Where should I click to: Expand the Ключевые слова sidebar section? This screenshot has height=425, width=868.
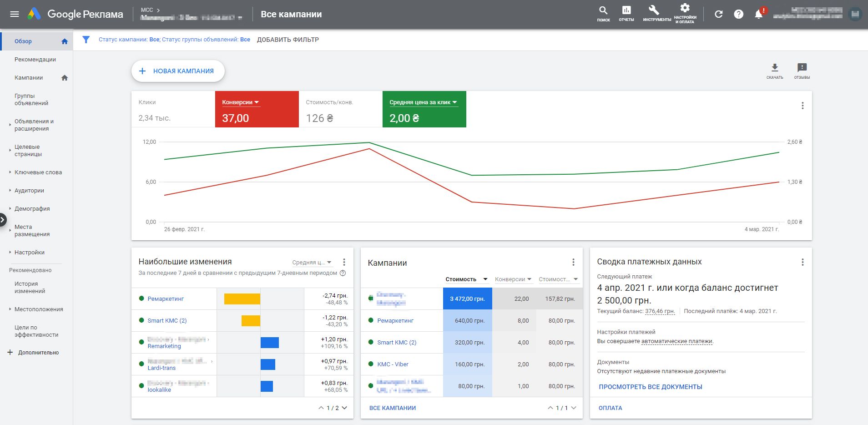point(38,172)
